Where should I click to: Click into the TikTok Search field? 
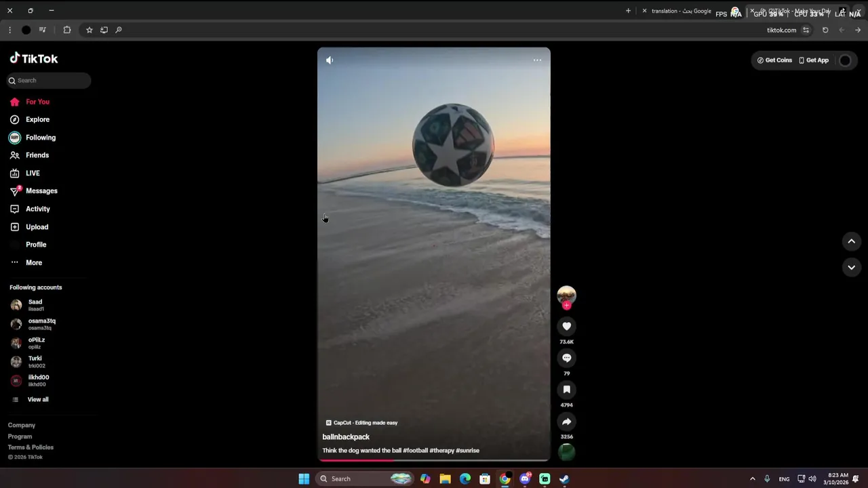click(49, 80)
